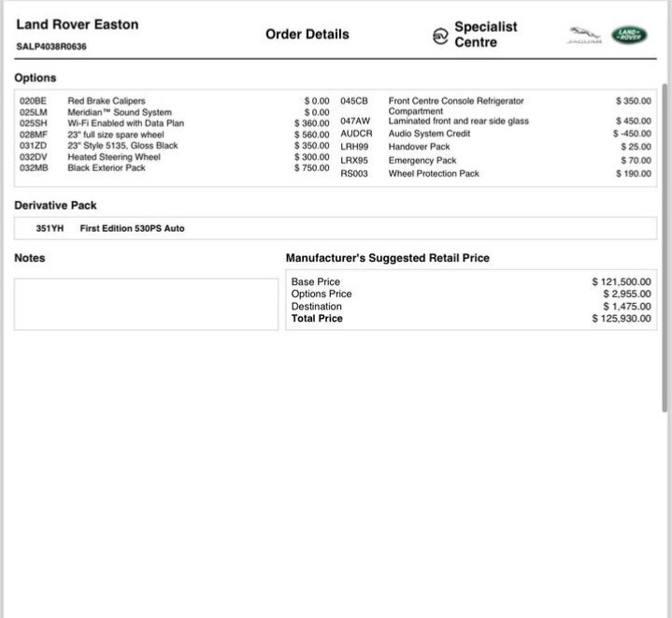The height and width of the screenshot is (618, 672).
Task: Click the $ 360.00 Wi-Fi price
Action: pyautogui.click(x=312, y=123)
